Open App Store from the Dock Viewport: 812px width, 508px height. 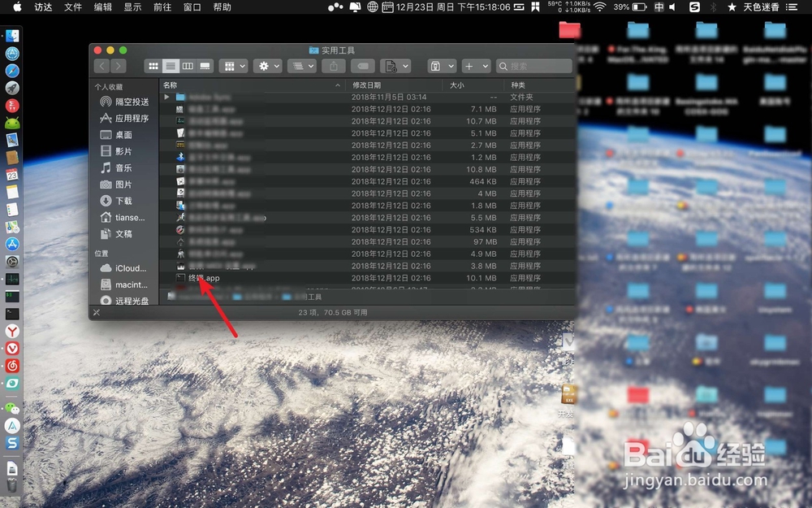12,244
